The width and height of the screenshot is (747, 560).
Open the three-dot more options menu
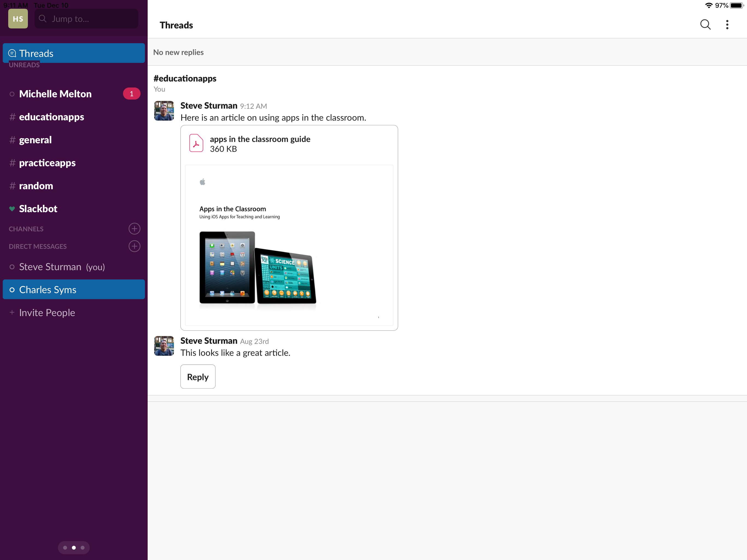(727, 25)
